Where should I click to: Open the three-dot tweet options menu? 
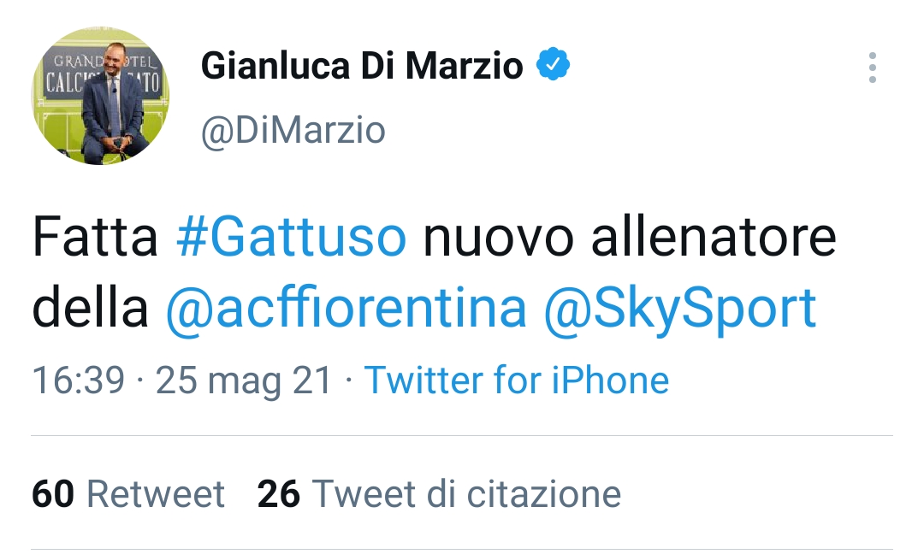(x=873, y=68)
